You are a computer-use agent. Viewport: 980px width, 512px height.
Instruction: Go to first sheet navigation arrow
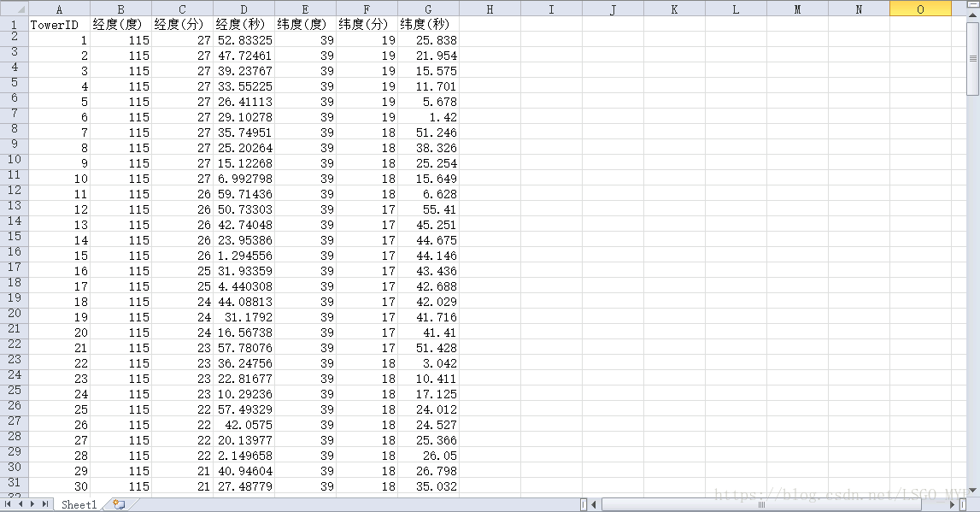point(8,503)
